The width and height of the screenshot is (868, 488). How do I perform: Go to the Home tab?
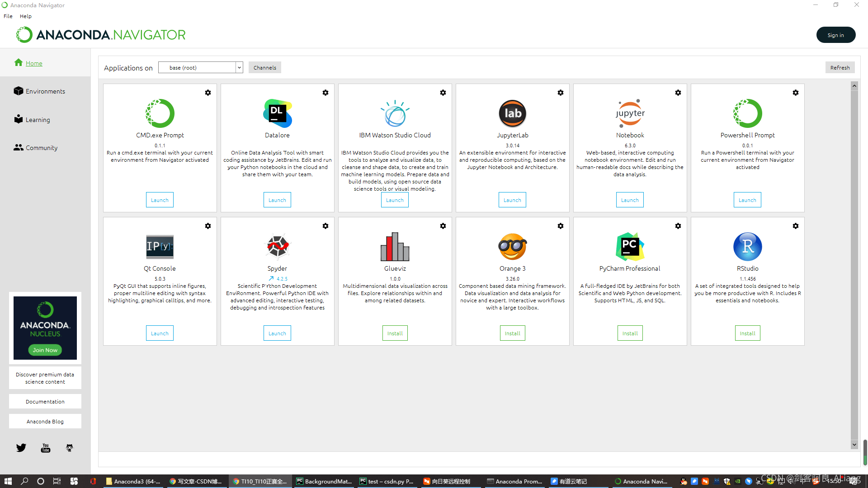(34, 63)
